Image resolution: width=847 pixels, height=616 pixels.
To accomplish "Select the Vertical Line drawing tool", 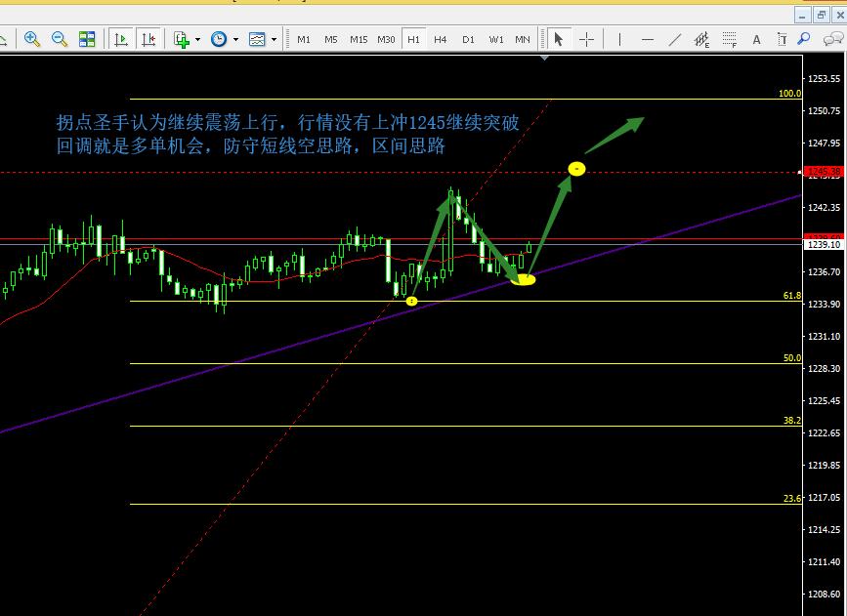I will tap(618, 39).
